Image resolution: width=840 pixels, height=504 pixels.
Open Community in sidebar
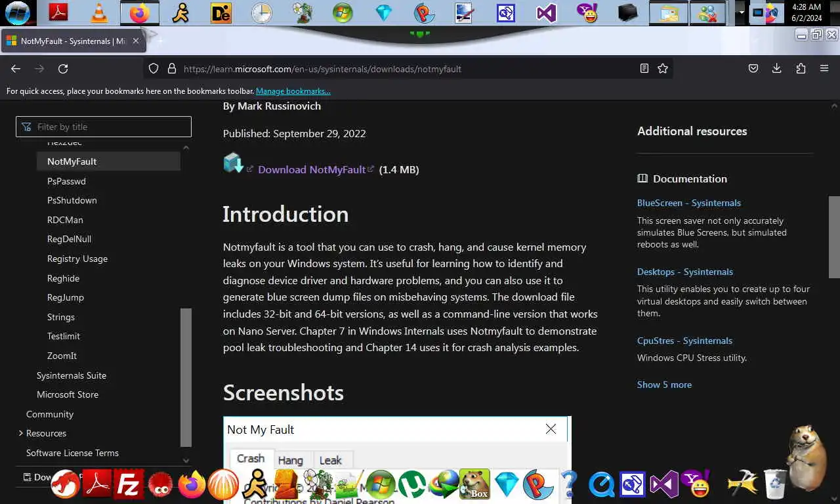tap(50, 414)
